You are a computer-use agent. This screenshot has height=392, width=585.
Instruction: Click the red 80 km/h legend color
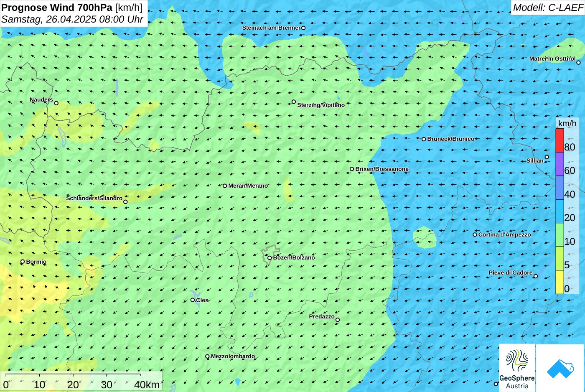click(x=560, y=140)
